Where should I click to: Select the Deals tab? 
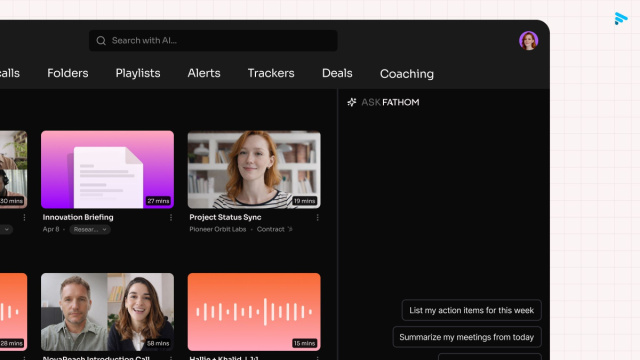click(x=337, y=73)
